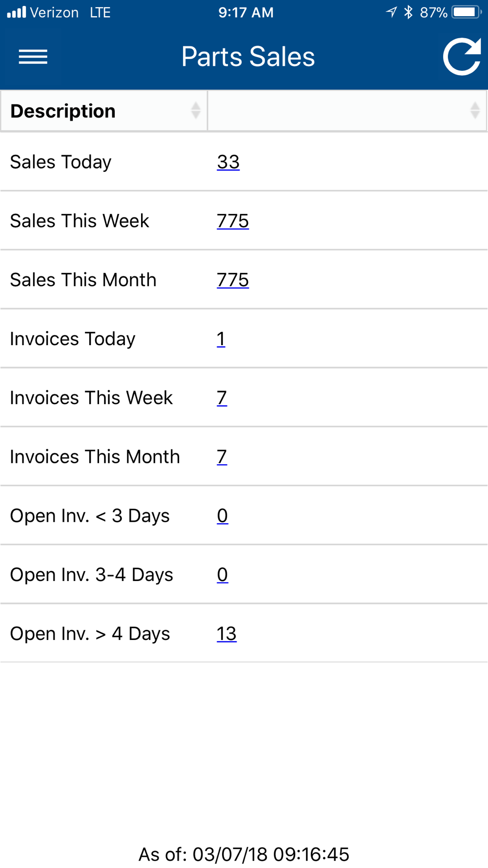This screenshot has width=488, height=868.
Task: Tap the Bluetooth status icon
Action: click(x=408, y=12)
